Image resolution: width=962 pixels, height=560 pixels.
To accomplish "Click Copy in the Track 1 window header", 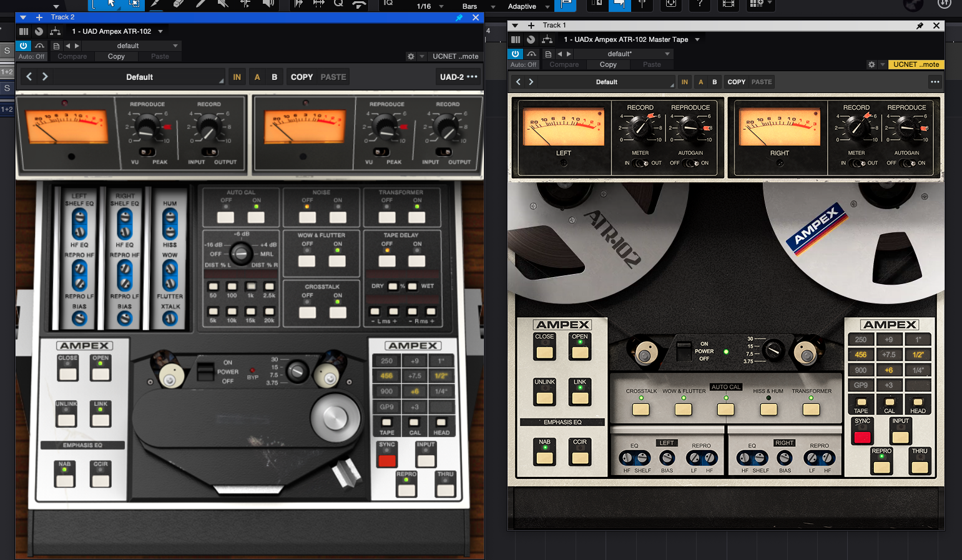I will coord(608,64).
